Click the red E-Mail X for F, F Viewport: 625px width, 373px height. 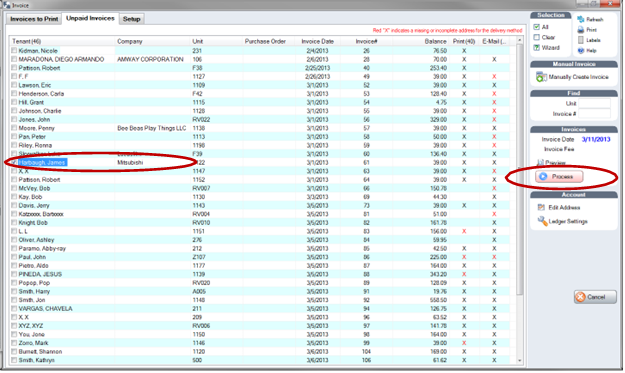494,77
